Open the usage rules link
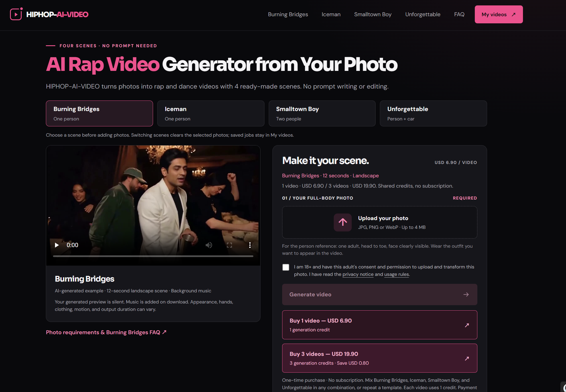The height and width of the screenshot is (392, 566). tap(396, 274)
